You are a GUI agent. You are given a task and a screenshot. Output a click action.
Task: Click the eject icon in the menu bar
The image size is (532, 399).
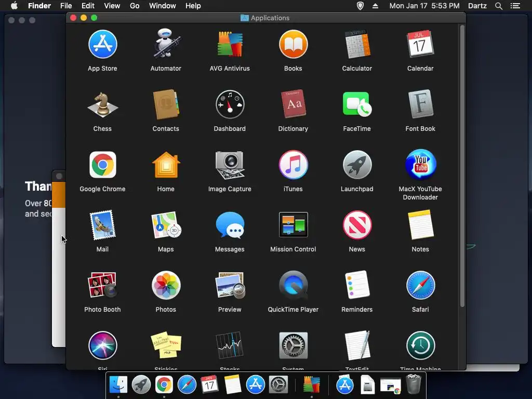(375, 6)
